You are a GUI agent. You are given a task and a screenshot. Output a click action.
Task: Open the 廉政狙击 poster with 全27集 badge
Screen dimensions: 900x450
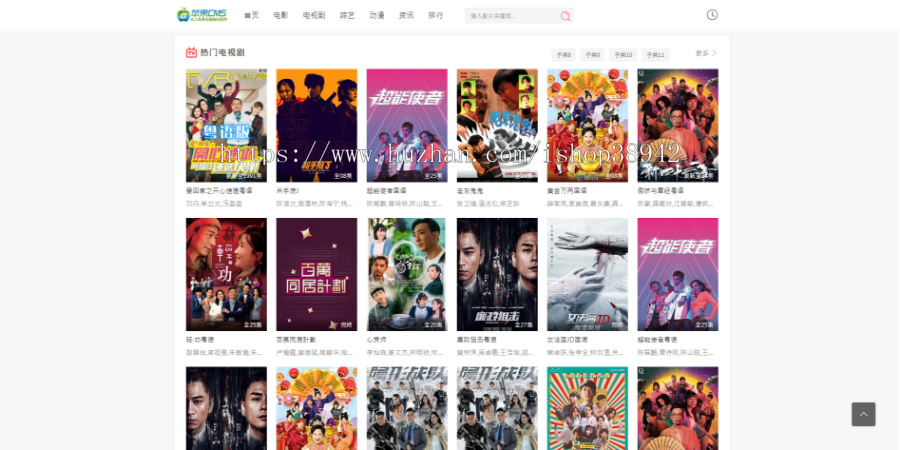pyautogui.click(x=497, y=274)
